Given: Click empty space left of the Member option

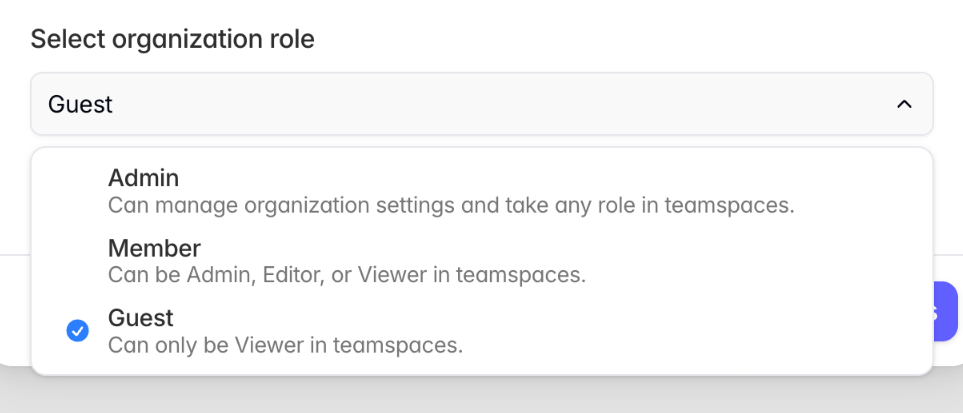Looking at the screenshot, I should pos(70,260).
